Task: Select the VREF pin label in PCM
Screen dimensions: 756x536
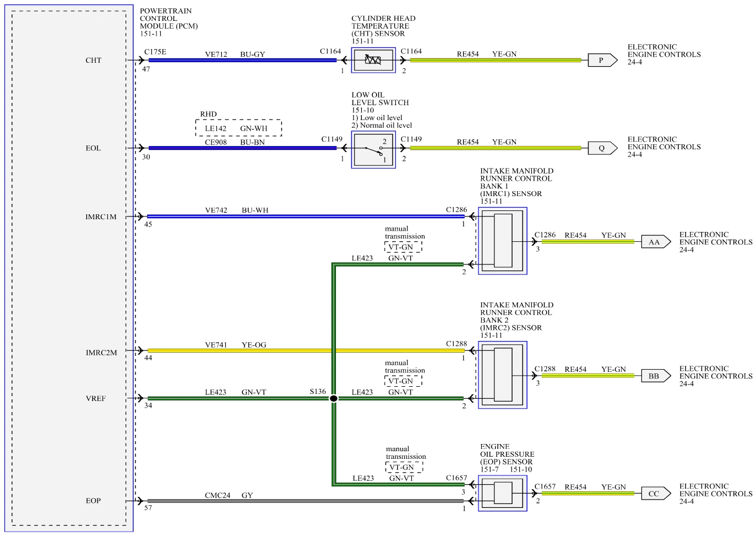Action: tap(96, 398)
